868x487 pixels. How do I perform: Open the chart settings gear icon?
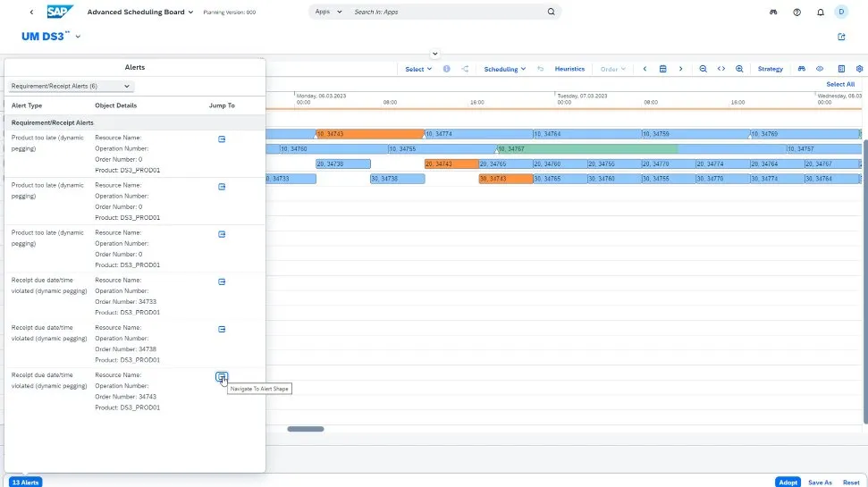pyautogui.click(x=860, y=69)
